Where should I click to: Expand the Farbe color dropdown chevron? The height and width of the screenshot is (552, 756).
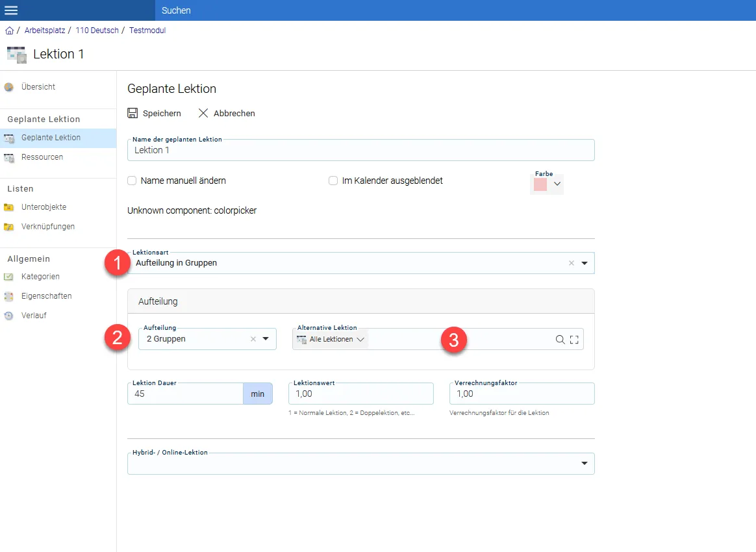[557, 184]
